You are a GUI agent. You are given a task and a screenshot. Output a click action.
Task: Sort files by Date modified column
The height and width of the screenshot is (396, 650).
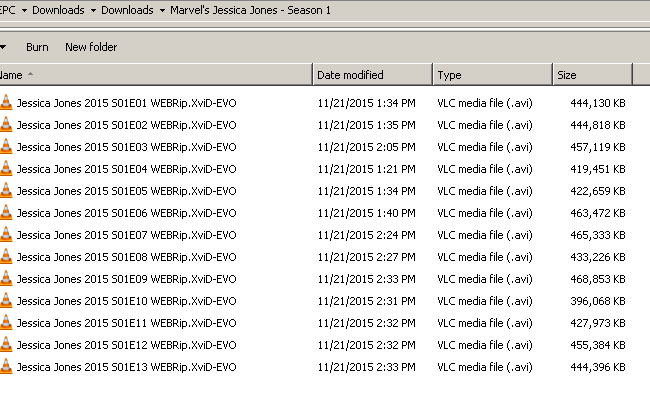tap(372, 75)
